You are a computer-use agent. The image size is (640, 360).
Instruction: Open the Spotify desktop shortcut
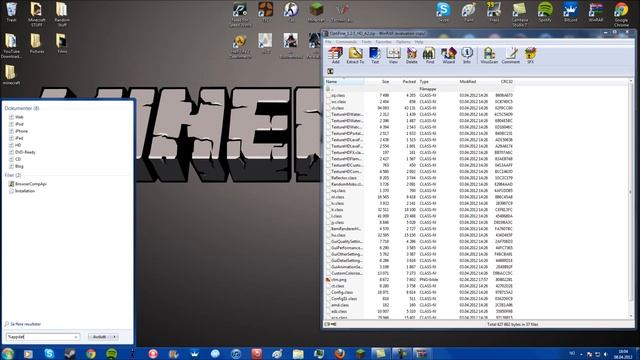545,11
